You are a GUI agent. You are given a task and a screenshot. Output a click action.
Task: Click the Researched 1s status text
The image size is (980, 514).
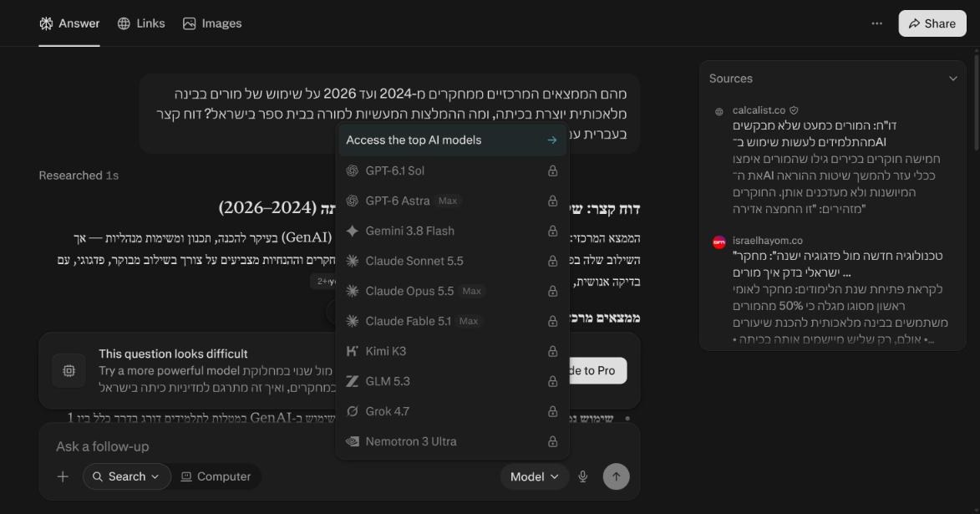click(x=79, y=176)
